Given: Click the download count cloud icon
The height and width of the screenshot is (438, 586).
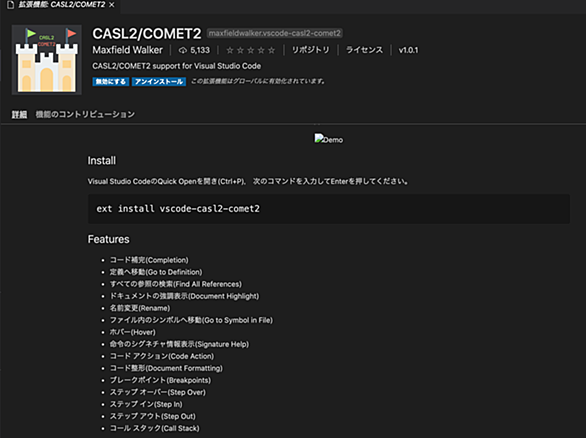Looking at the screenshot, I should pos(183,50).
